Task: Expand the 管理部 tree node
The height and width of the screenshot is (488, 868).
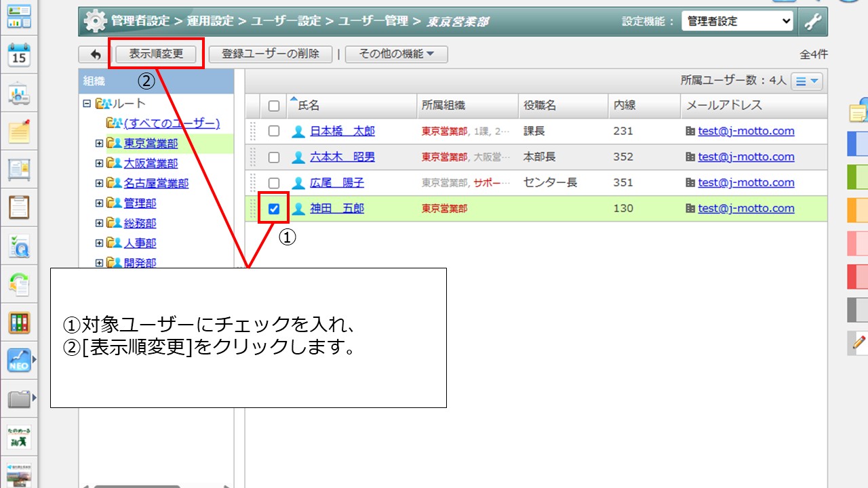Action: pos(99,203)
